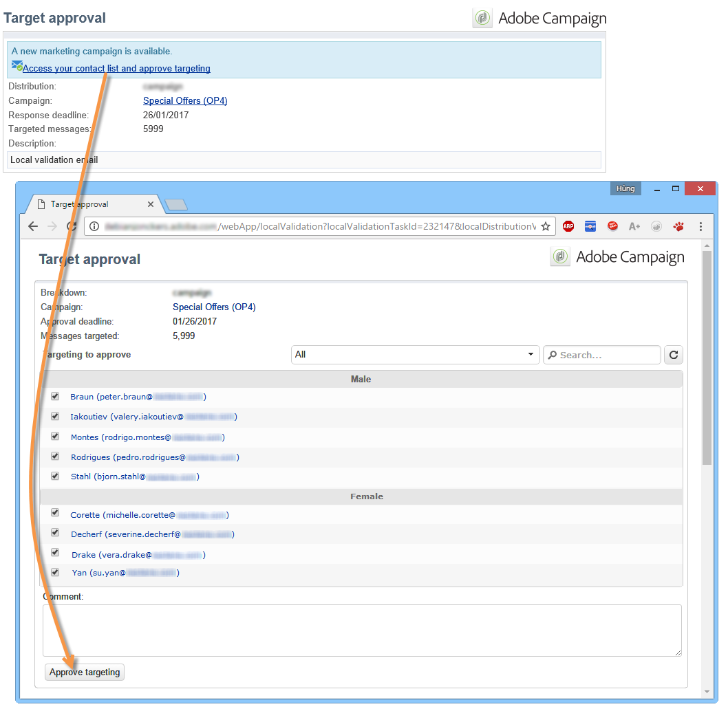Image resolution: width=728 pixels, height=711 pixels.
Task: Uncheck the Rodrigues recipient checkbox
Action: (x=55, y=456)
